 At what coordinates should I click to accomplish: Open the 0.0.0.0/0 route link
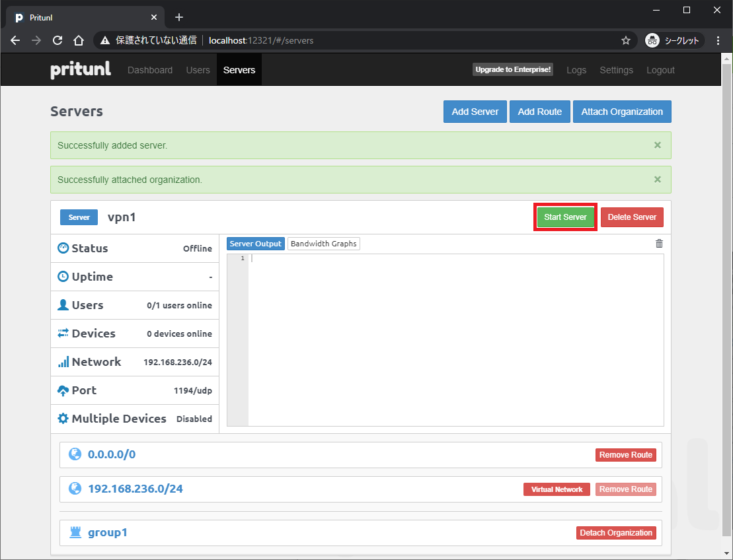point(112,454)
